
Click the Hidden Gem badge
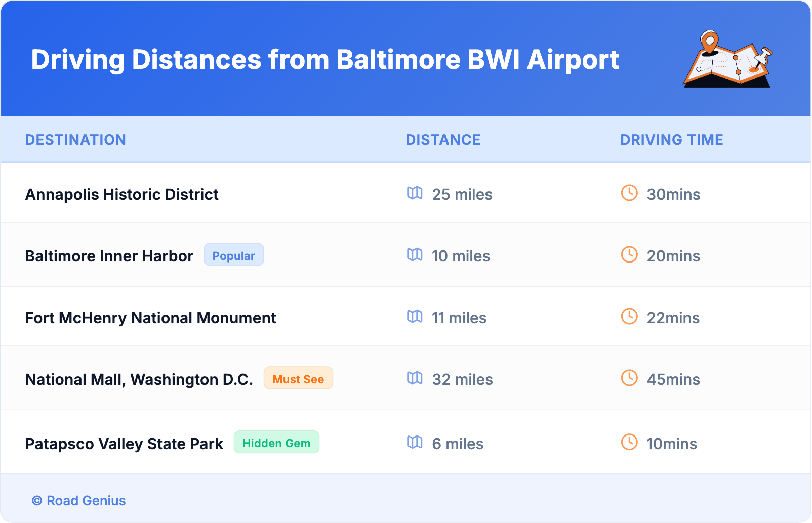coord(276,443)
